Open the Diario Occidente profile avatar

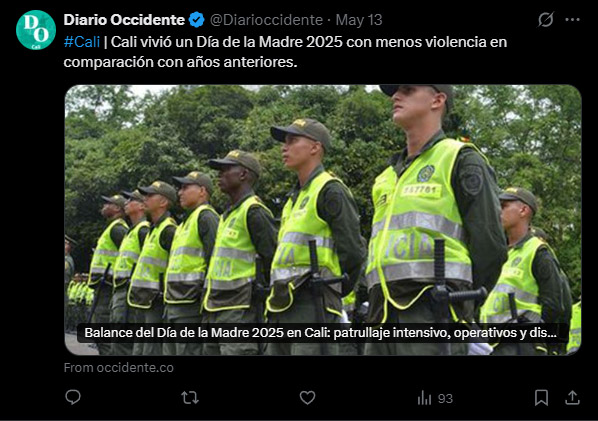[36, 30]
